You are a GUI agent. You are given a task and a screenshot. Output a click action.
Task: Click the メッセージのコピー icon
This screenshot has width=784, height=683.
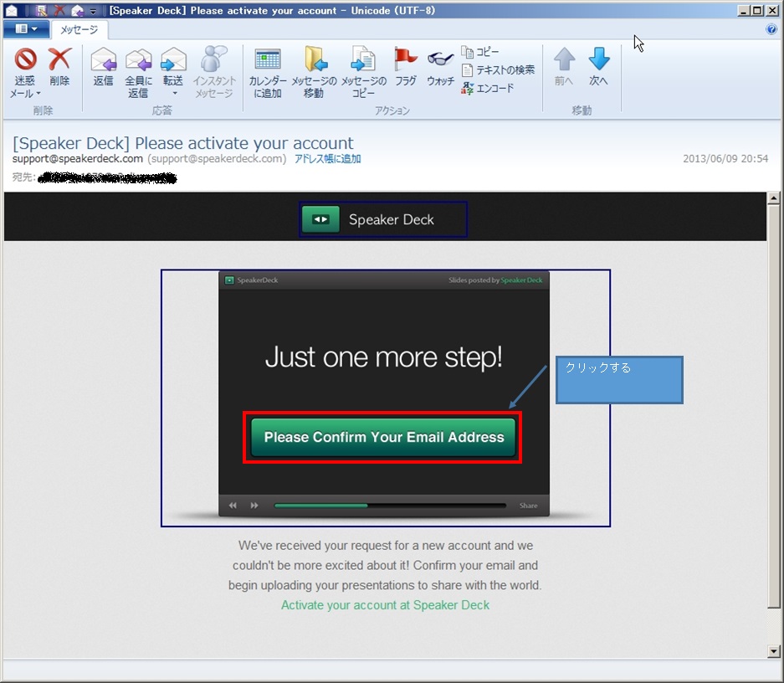(x=363, y=59)
